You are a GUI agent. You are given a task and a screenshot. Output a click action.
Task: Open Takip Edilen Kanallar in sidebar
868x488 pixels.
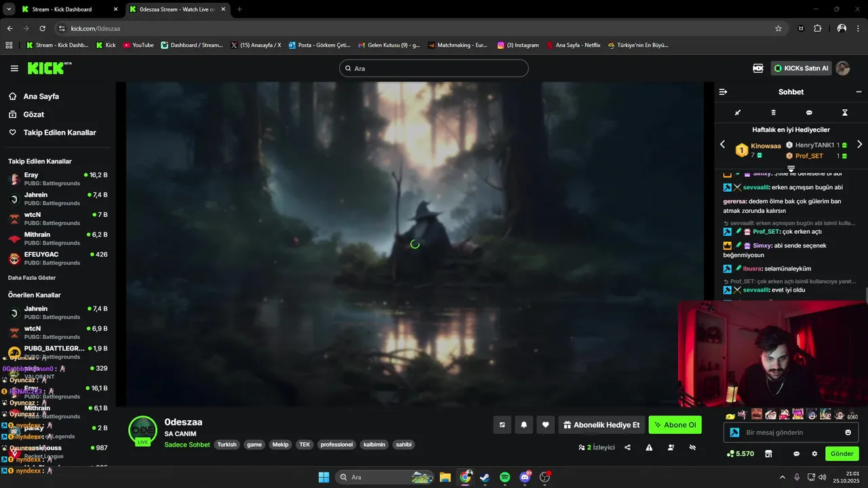click(60, 133)
